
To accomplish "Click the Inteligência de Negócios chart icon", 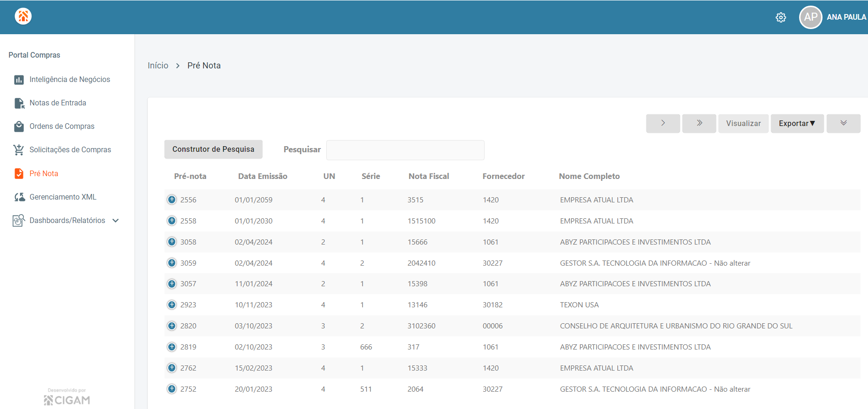I will (x=19, y=80).
